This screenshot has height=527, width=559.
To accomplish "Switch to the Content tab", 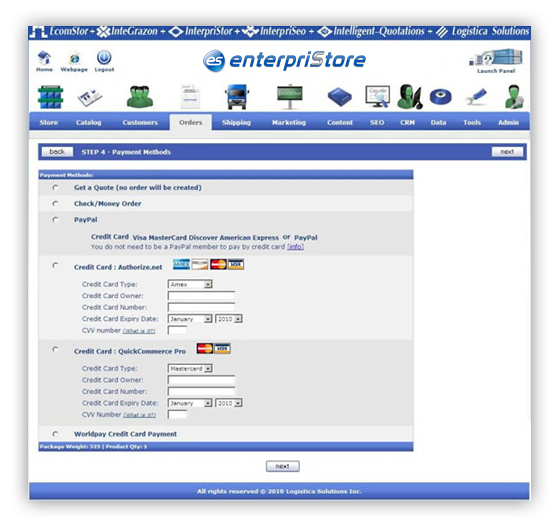I will (x=340, y=122).
